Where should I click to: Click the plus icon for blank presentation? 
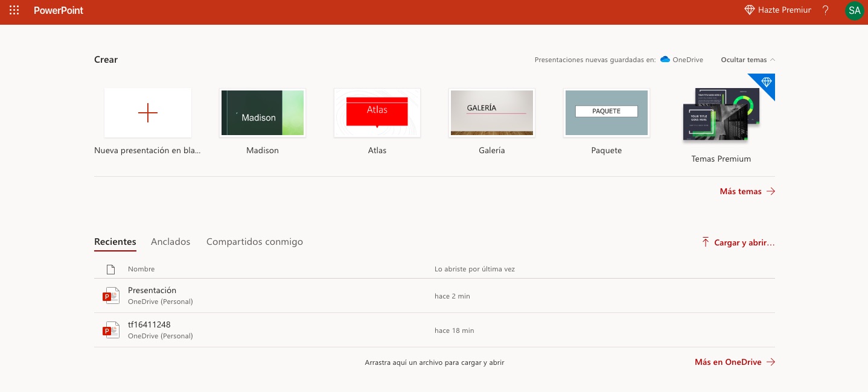pos(148,113)
